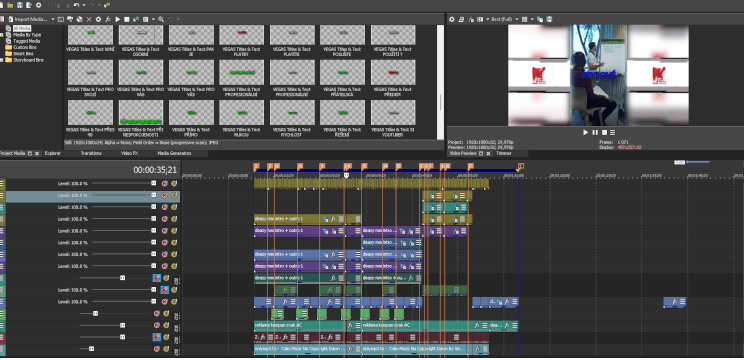Switch to the Trimmer tab
This screenshot has width=744, height=360.
(504, 154)
